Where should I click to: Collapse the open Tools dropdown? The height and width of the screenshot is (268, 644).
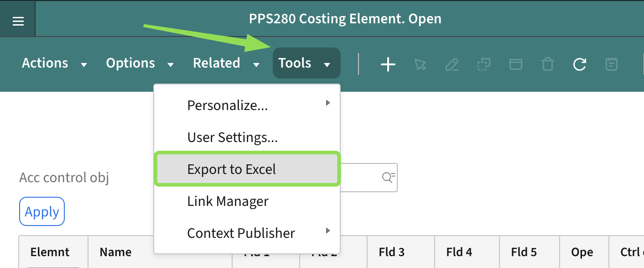306,63
